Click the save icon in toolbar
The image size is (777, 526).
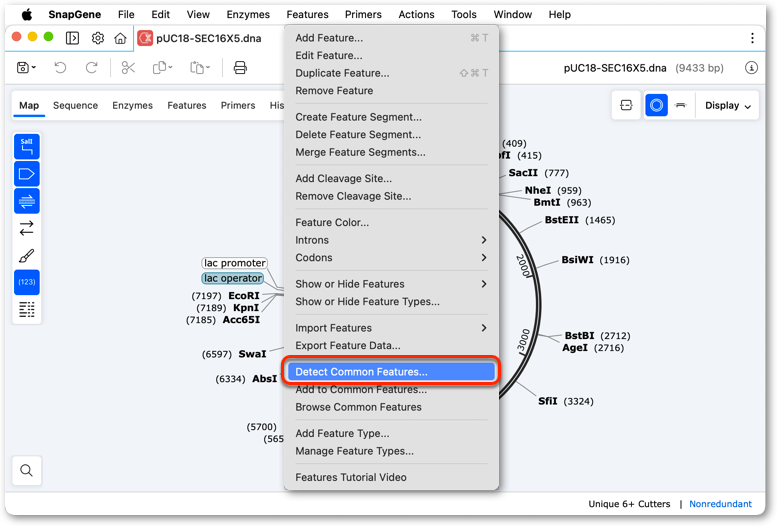pyautogui.click(x=26, y=67)
